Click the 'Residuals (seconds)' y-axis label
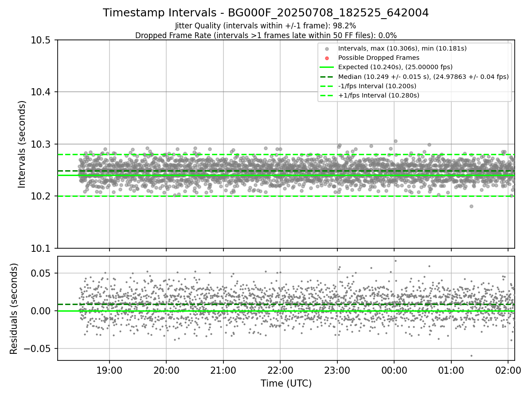Screen dimensions: 532x399 pyautogui.click(x=14, y=309)
